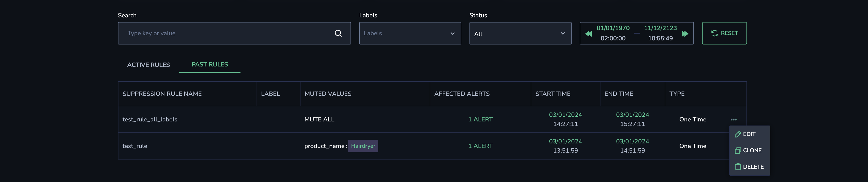Select the Past Rules tab

pyautogui.click(x=210, y=64)
